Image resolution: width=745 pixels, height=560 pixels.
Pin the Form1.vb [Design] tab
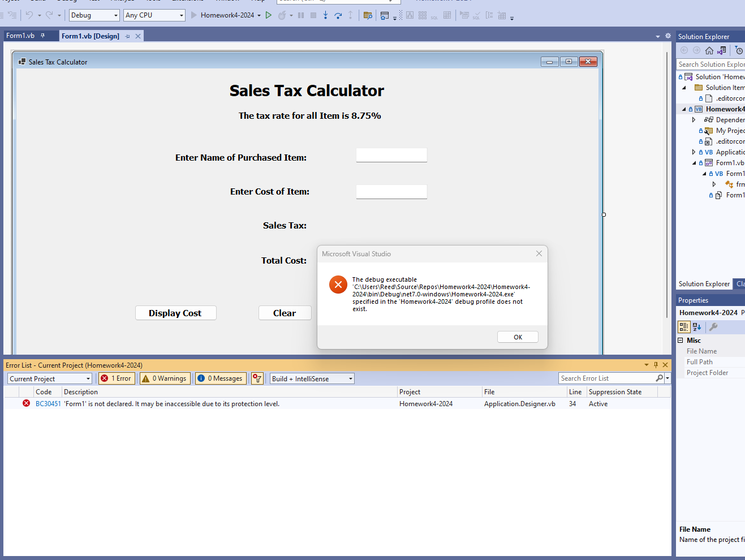point(128,36)
